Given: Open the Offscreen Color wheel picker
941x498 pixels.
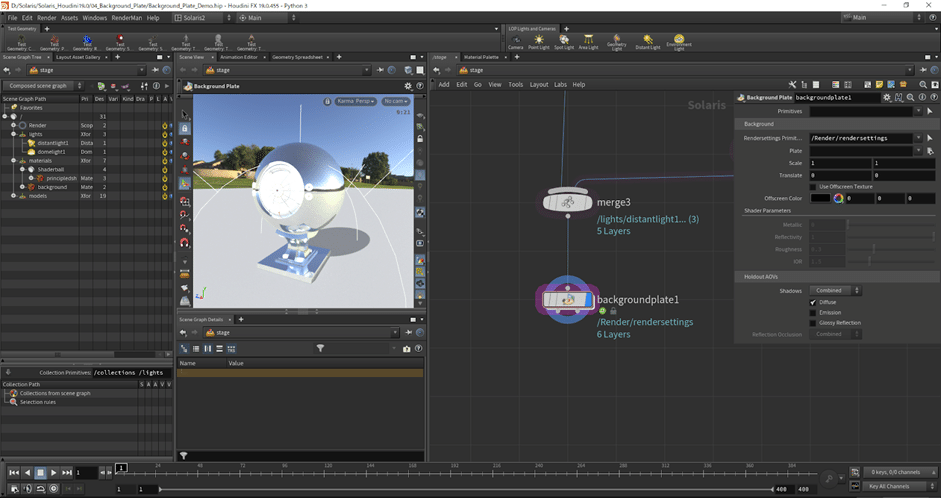Looking at the screenshot, I should coord(839,198).
